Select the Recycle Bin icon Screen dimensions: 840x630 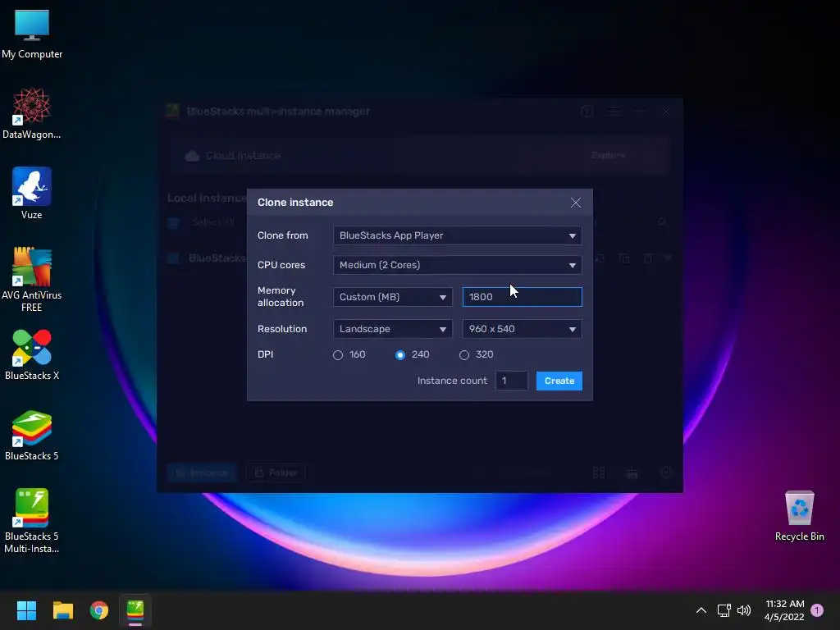click(x=799, y=516)
